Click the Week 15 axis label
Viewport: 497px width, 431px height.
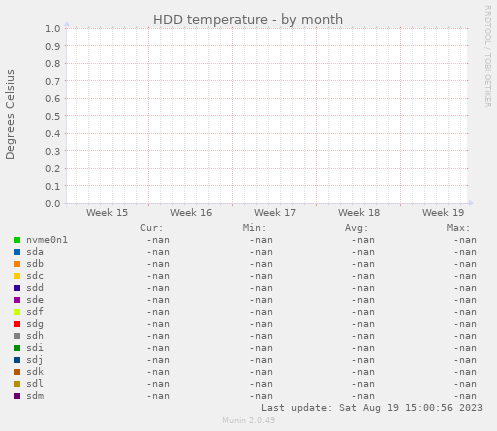coord(107,213)
